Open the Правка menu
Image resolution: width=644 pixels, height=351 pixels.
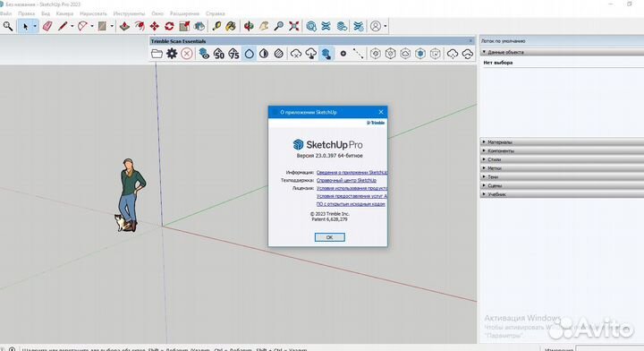26,13
